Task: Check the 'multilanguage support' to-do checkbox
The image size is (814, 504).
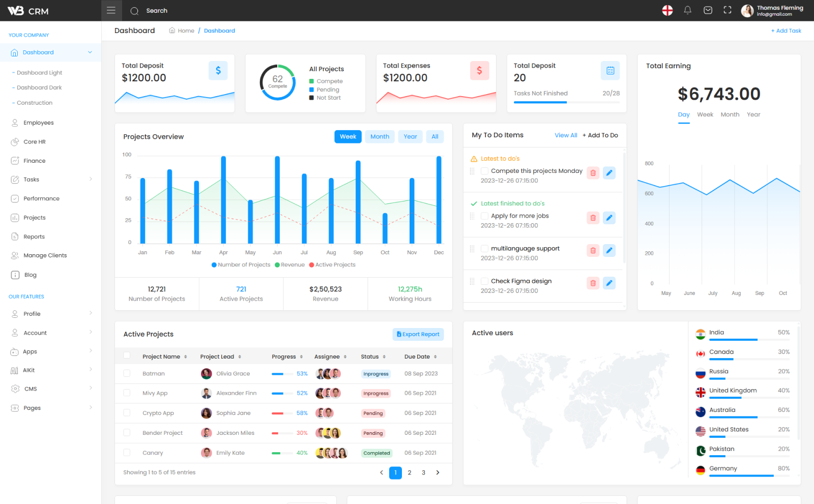Action: coord(484,248)
